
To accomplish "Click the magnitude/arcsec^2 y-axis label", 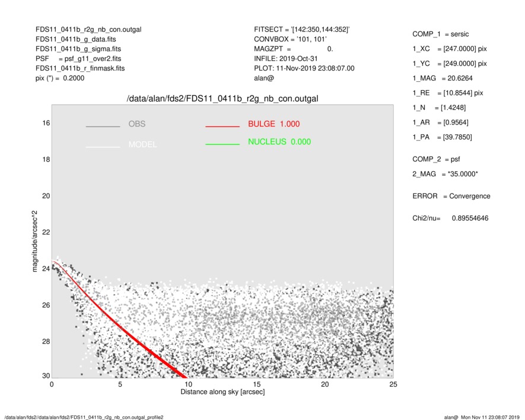I will point(34,241).
